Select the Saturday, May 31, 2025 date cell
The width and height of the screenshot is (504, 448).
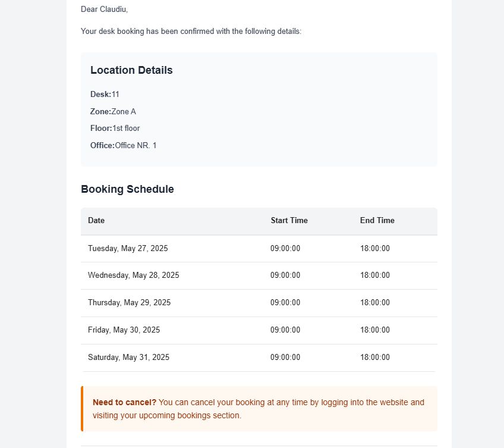[x=128, y=357]
